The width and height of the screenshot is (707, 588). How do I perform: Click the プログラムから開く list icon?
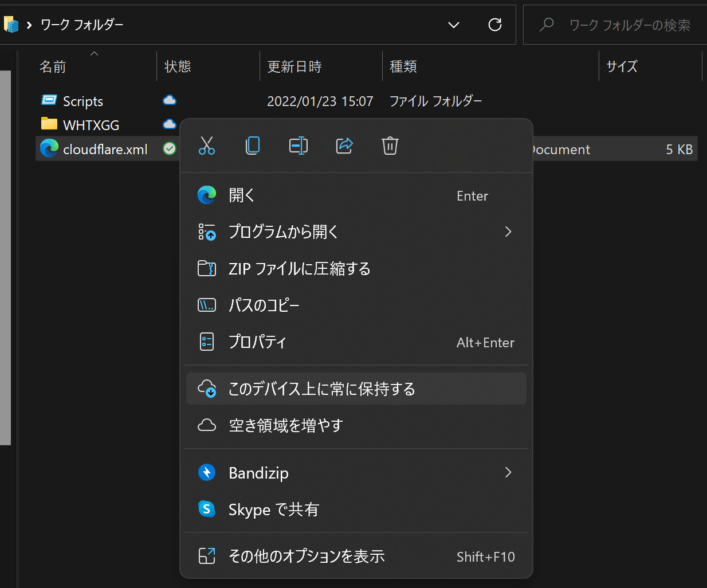(x=207, y=232)
